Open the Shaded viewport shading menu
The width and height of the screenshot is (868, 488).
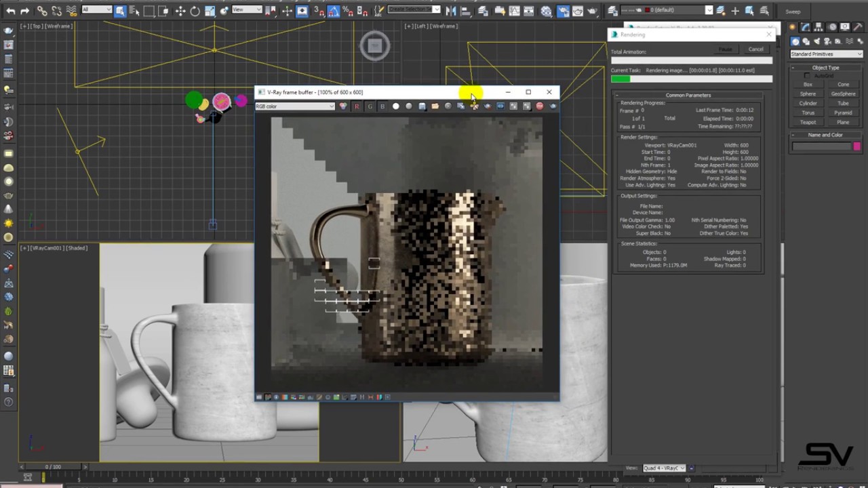(77, 248)
